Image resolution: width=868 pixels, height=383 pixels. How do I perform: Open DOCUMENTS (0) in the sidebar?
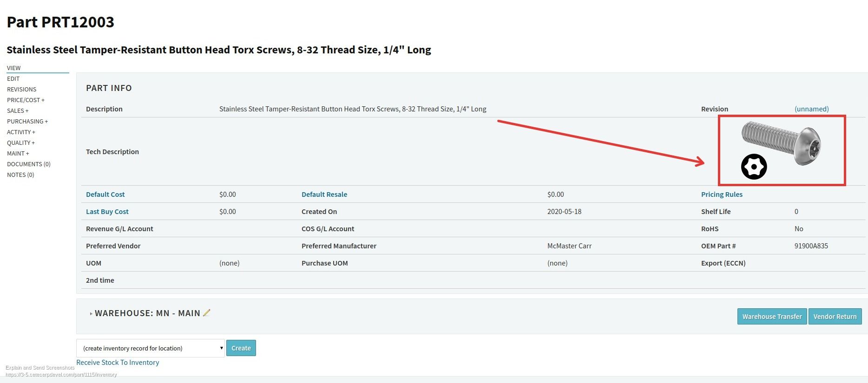click(29, 164)
